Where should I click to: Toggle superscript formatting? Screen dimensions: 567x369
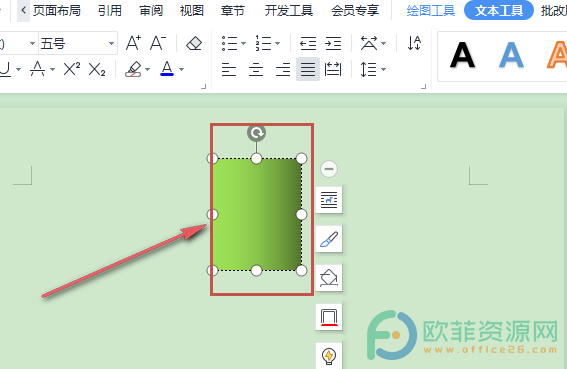72,69
